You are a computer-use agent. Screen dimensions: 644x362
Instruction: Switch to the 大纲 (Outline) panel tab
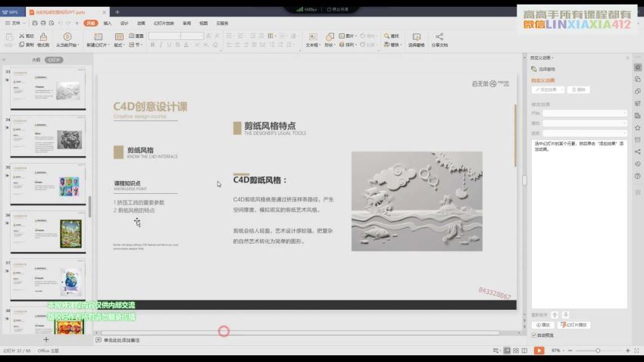(x=36, y=60)
